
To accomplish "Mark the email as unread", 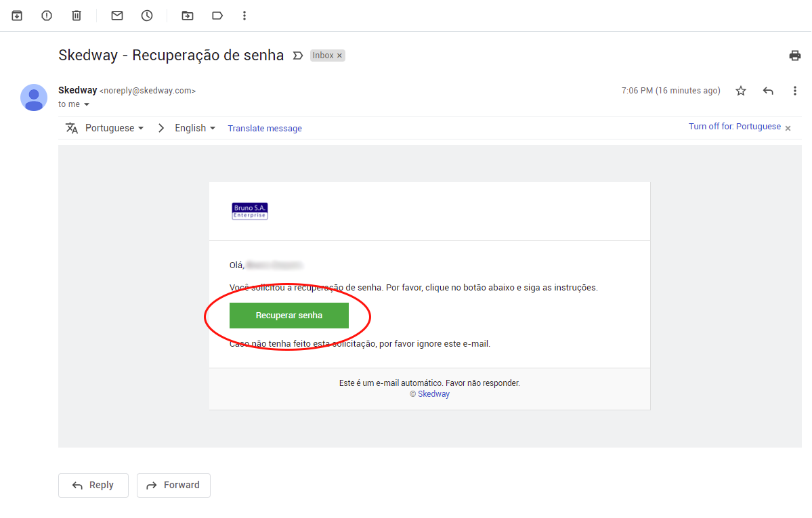I will point(116,15).
